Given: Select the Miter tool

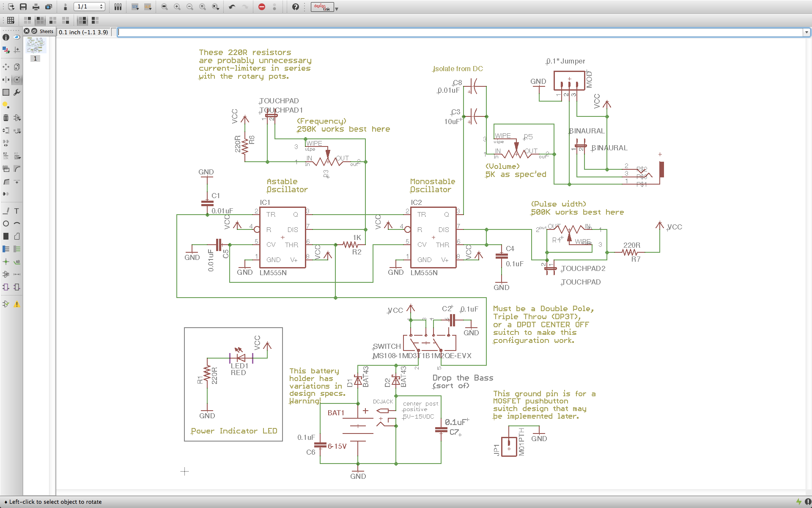Looking at the screenshot, I should 17,168.
